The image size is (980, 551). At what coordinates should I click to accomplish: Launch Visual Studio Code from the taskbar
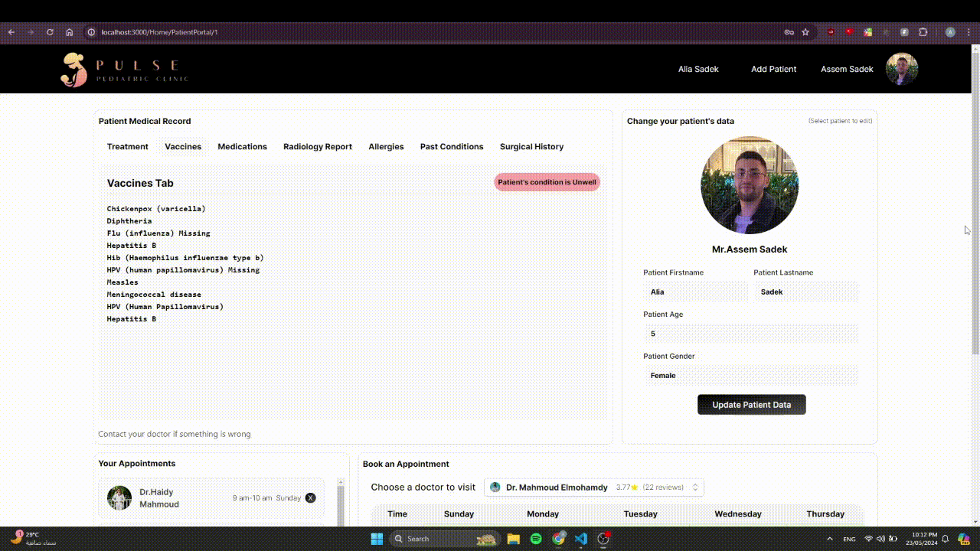tap(581, 539)
